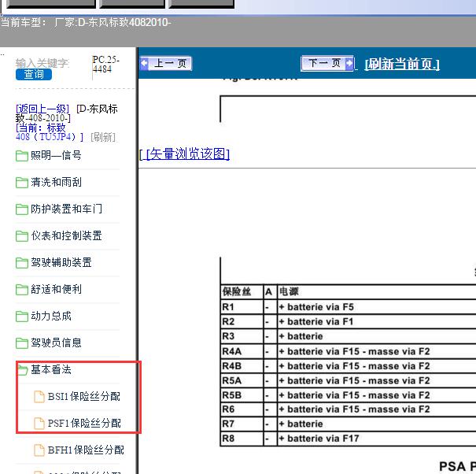
Task: Select table cell R7
Action: tap(242, 424)
